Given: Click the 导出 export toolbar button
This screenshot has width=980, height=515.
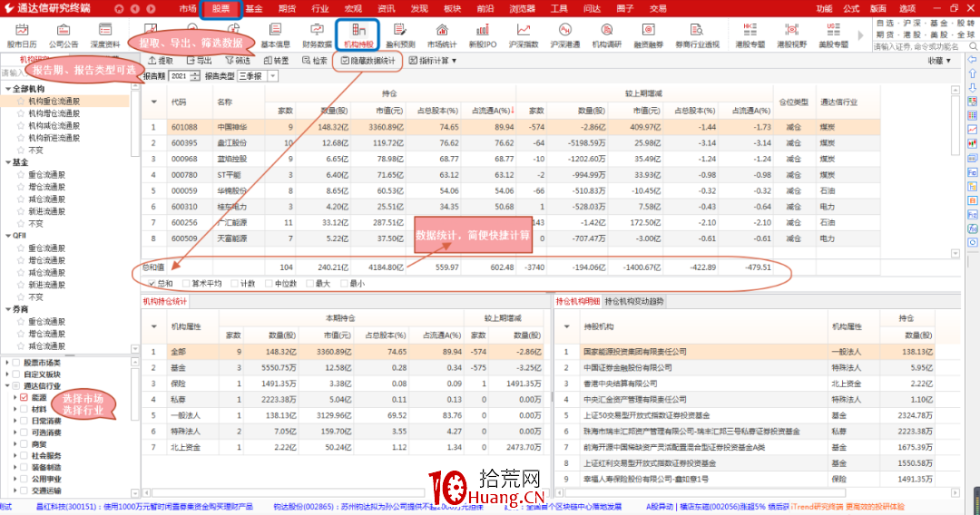Looking at the screenshot, I should pyautogui.click(x=200, y=61).
